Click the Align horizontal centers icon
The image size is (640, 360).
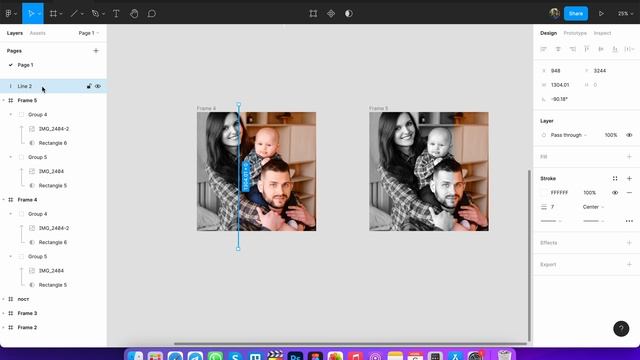558,49
